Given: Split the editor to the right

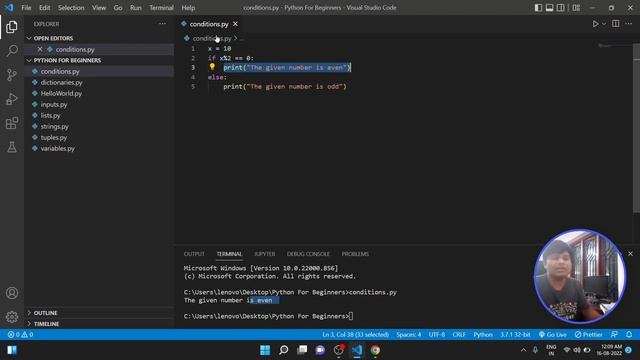Looking at the screenshot, I should pos(616,24).
